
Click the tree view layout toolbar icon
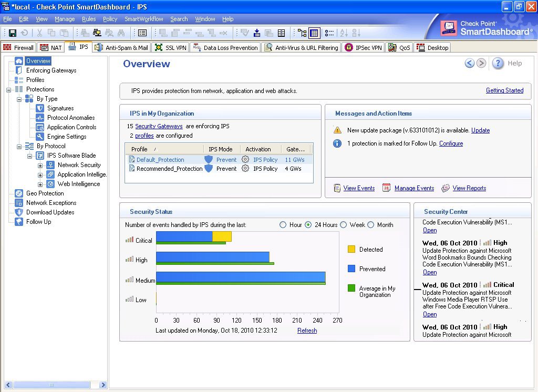click(302, 33)
